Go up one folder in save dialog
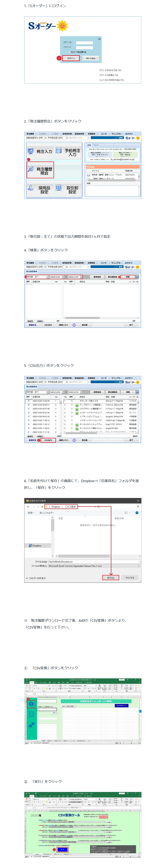 point(42,506)
